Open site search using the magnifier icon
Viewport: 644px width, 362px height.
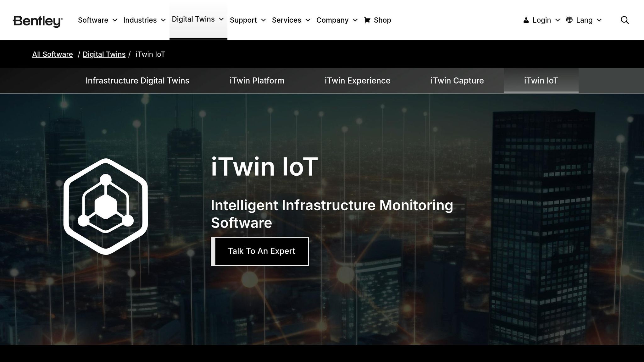tap(625, 20)
